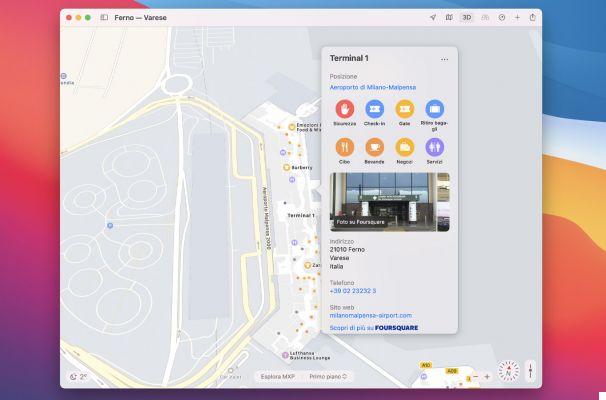Click the plus icon in toolbar
The image size is (606, 400).
click(x=517, y=17)
